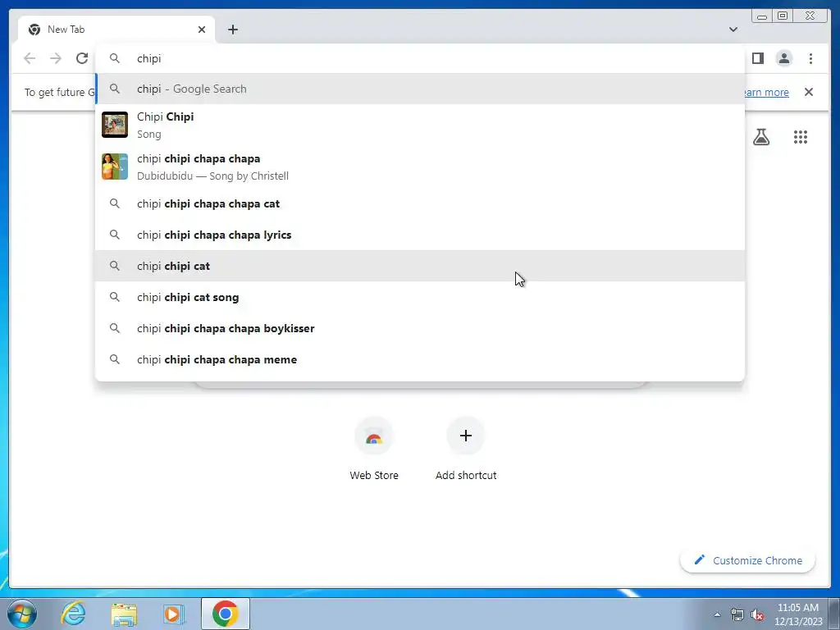
Task: Close the New Tab tab
Action: click(x=202, y=30)
